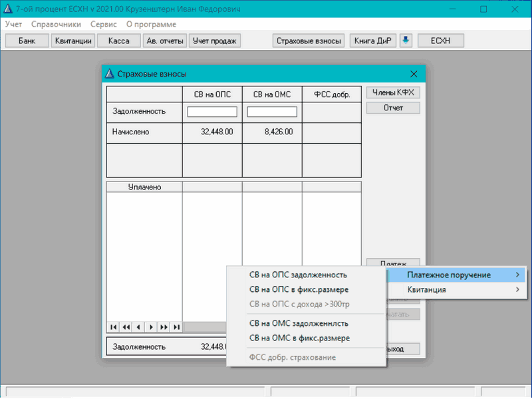Click the fast-forward (page forward) navigation arrow
The image size is (532, 399).
[164, 327]
